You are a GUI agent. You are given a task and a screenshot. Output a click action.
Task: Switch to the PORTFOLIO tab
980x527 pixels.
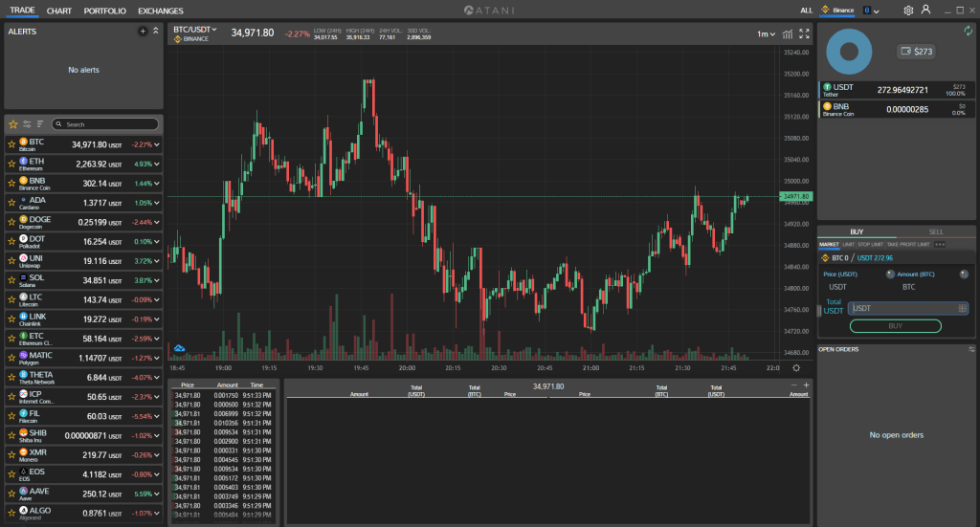pyautogui.click(x=105, y=11)
